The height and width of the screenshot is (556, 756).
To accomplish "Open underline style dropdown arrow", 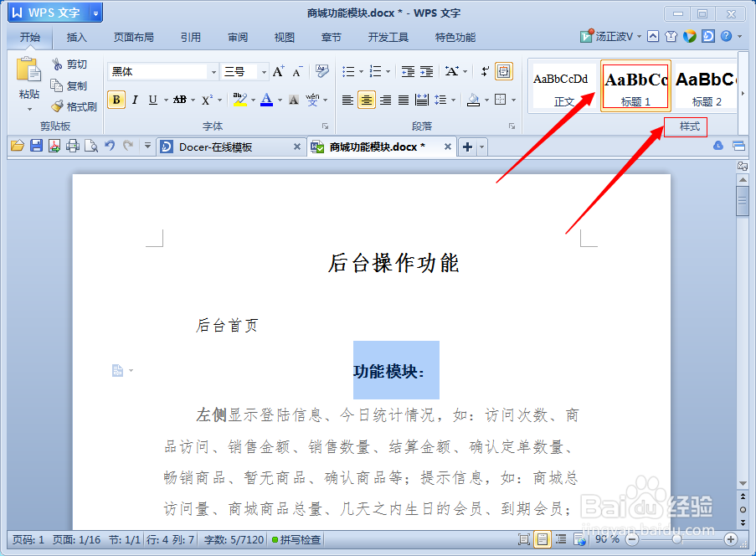I will (x=166, y=100).
